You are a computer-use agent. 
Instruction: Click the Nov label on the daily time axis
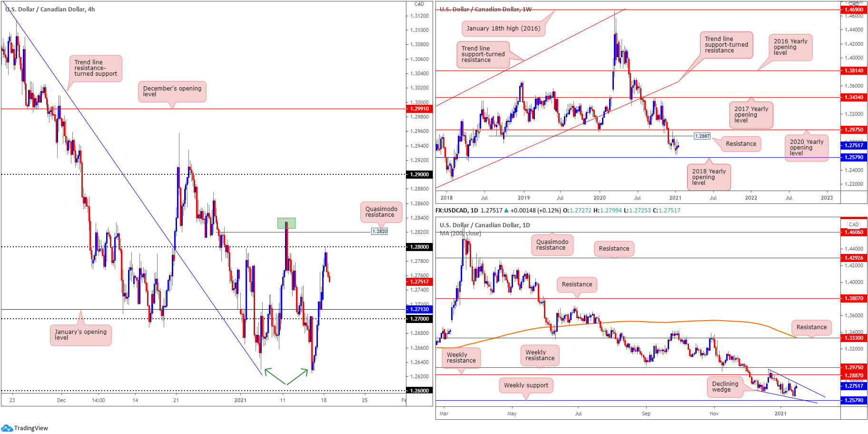point(714,414)
